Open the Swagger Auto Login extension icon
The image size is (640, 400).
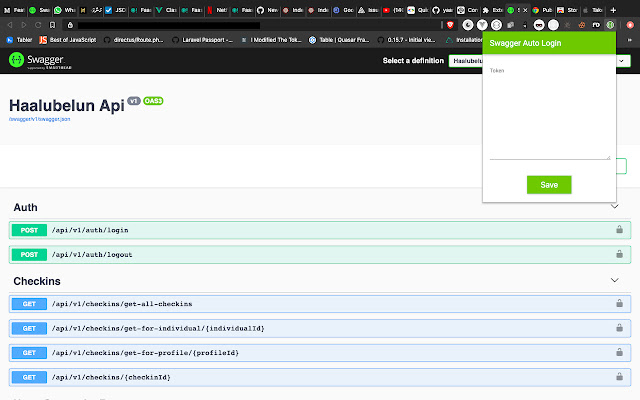coord(610,25)
